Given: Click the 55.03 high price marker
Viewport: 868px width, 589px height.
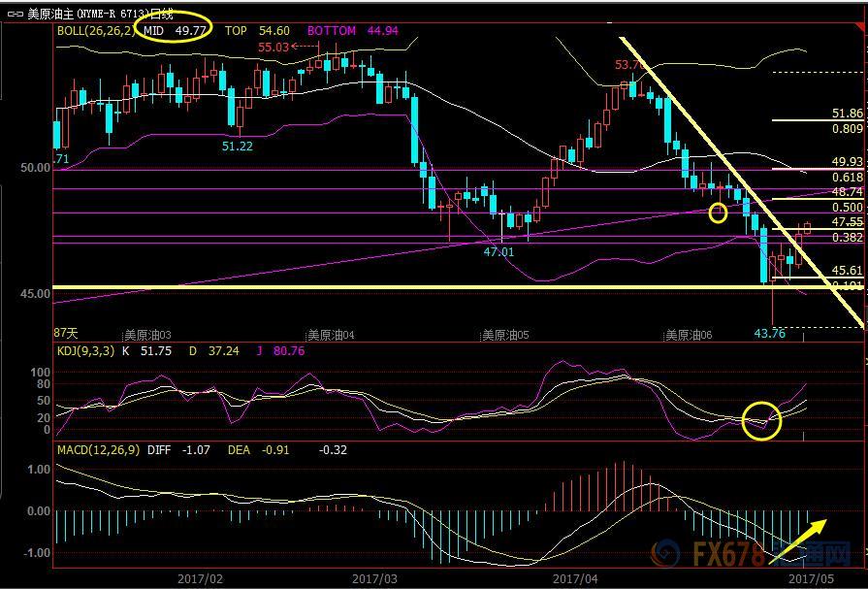Looking at the screenshot, I should pyautogui.click(x=273, y=47).
